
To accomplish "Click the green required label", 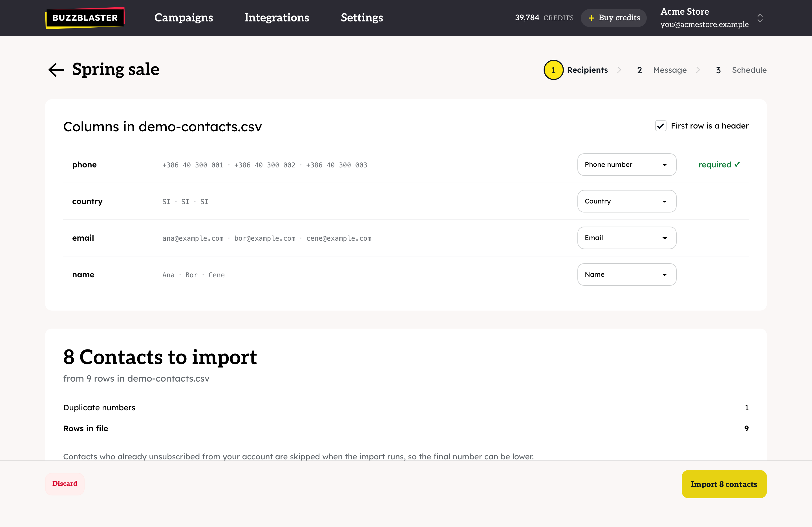I will 719,165.
